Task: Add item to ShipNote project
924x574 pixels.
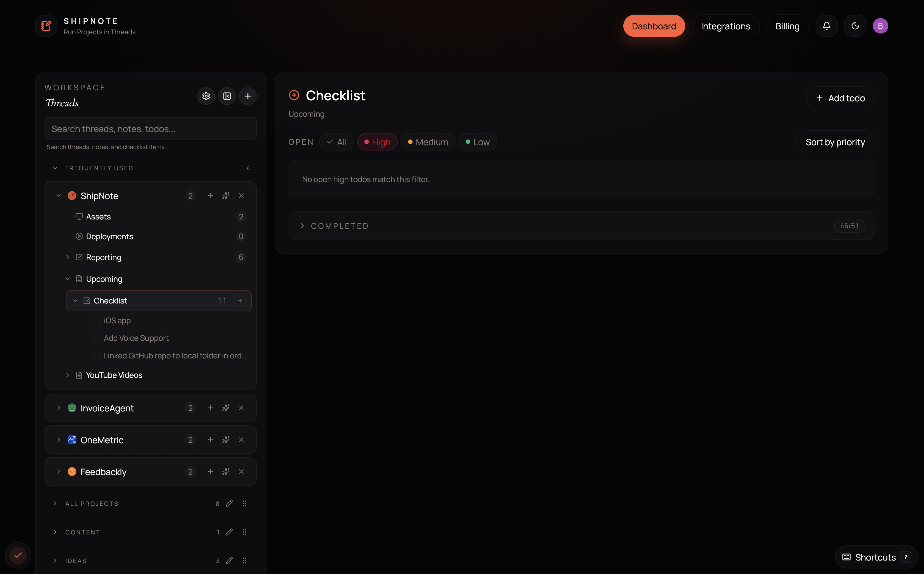Action: (x=211, y=196)
